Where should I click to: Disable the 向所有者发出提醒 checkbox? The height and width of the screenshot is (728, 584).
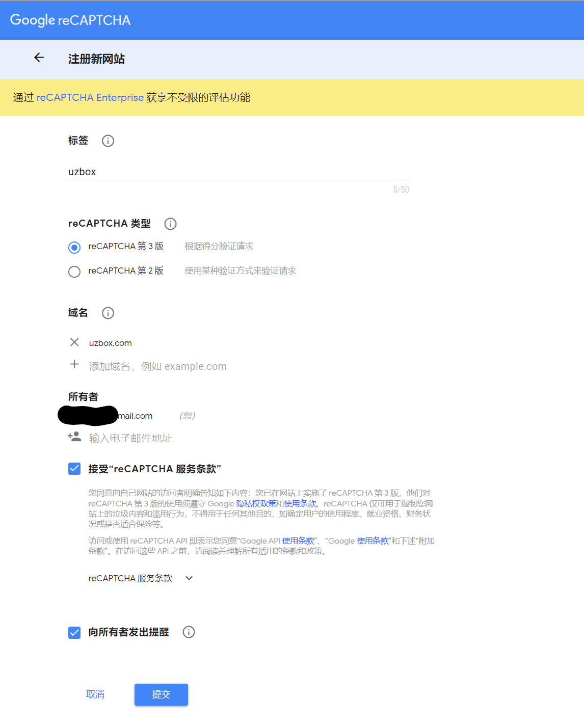74,632
